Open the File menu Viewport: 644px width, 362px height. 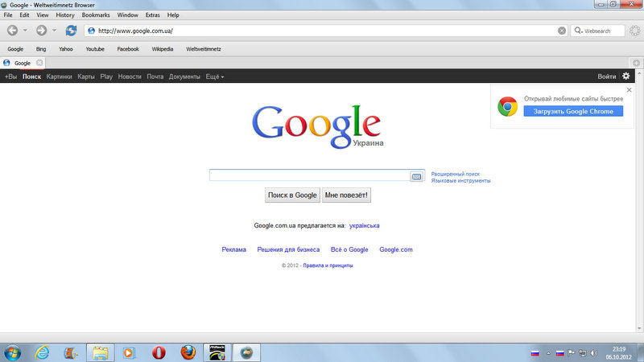click(8, 15)
